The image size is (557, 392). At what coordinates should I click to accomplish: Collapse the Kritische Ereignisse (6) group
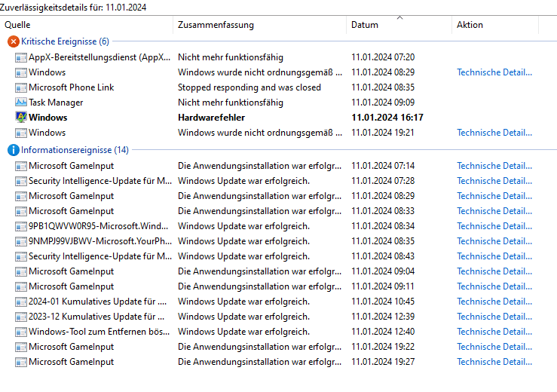pos(65,41)
